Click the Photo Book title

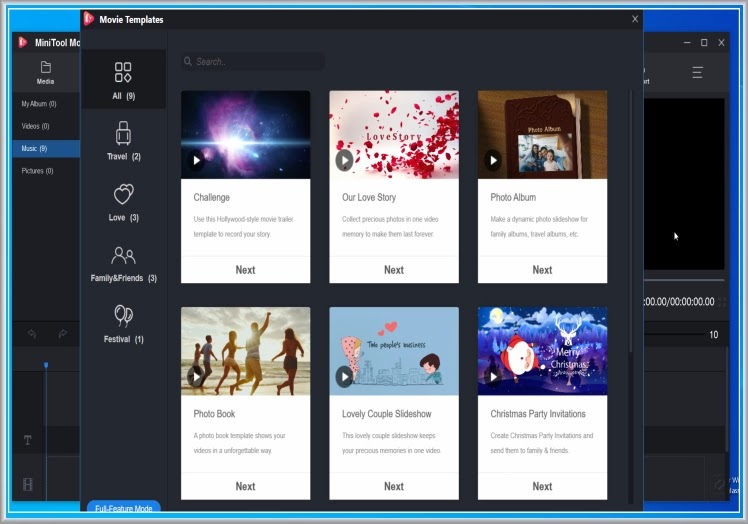click(x=214, y=414)
